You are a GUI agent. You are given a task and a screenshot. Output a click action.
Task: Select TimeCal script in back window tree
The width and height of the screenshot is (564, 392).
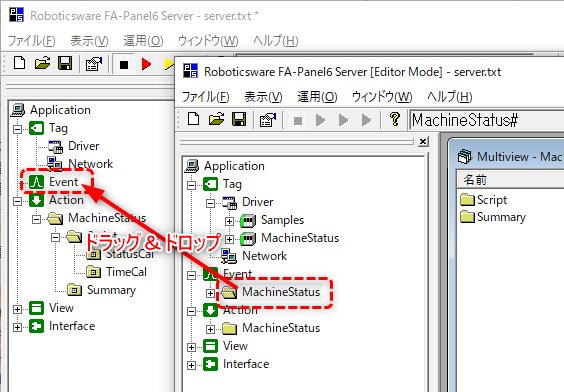point(126,272)
